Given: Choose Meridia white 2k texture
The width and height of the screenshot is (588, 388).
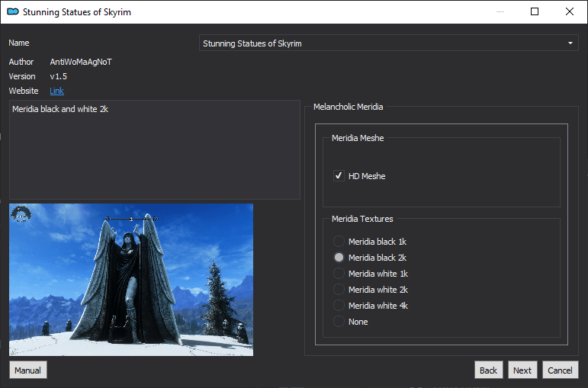Looking at the screenshot, I should (x=339, y=290).
